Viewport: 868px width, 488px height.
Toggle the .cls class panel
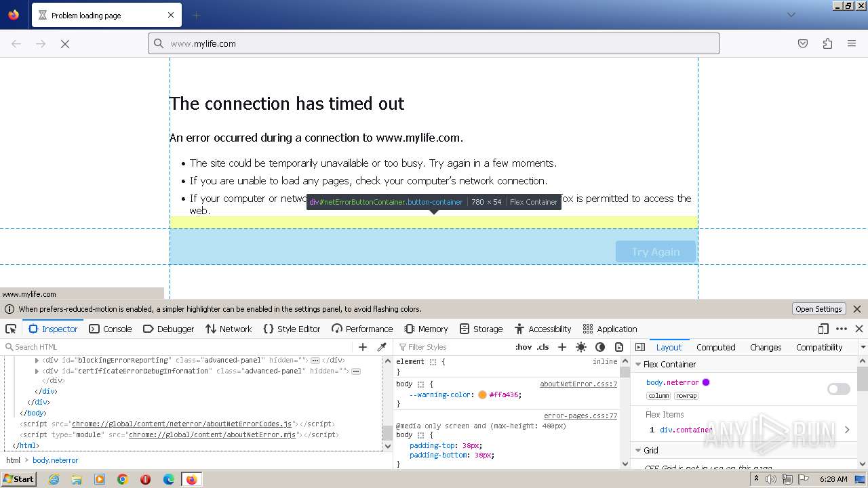pos(543,347)
